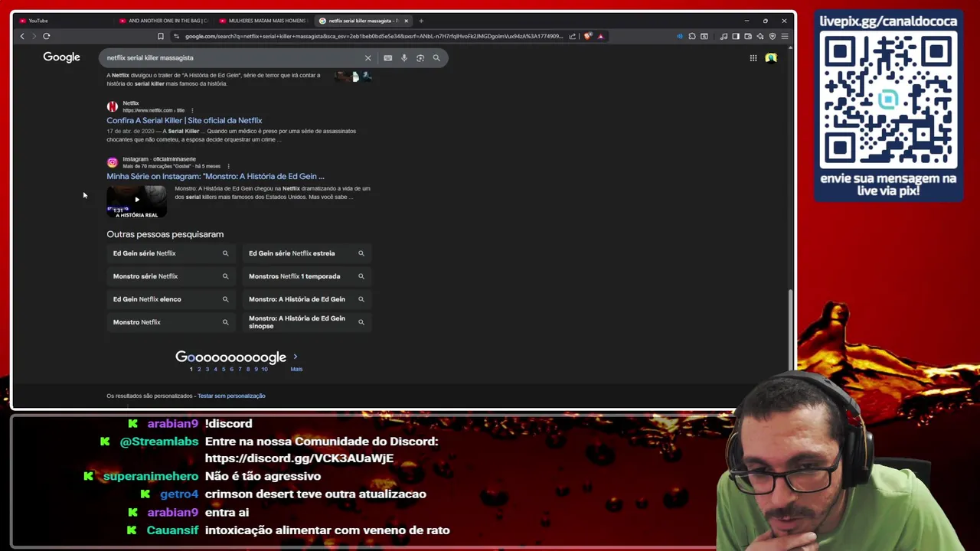Open the Confira A Serial Killer Netflix result
Image resolution: width=980 pixels, height=551 pixels.
(185, 120)
